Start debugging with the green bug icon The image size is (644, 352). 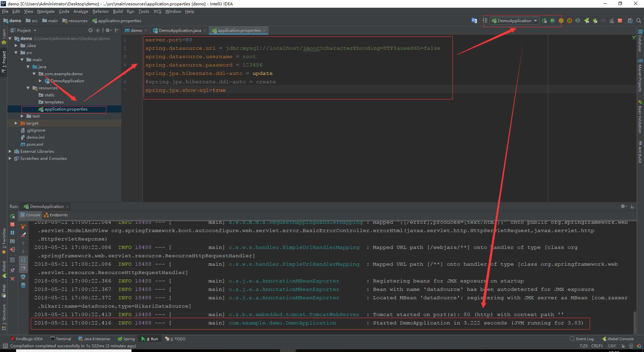(x=553, y=21)
